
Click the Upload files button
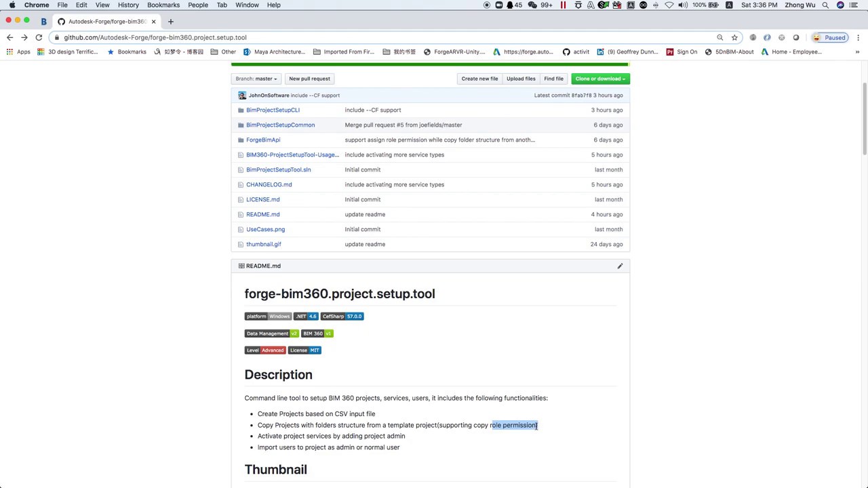[521, 79]
